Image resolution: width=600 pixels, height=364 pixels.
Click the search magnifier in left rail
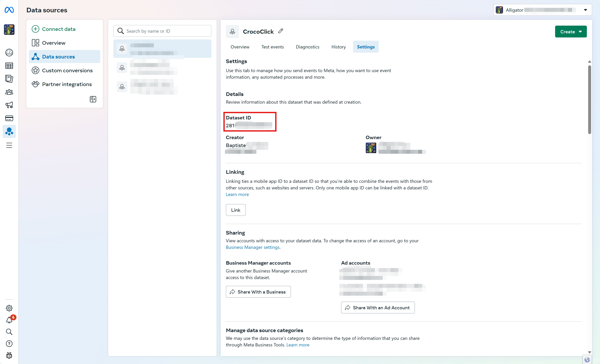coord(9,332)
